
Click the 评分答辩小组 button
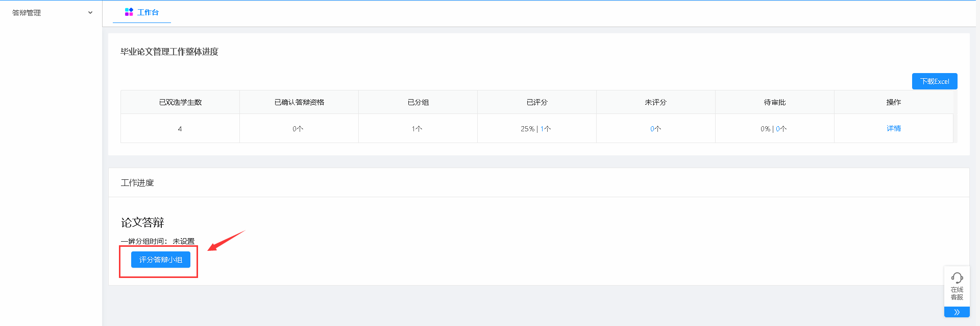[161, 260]
